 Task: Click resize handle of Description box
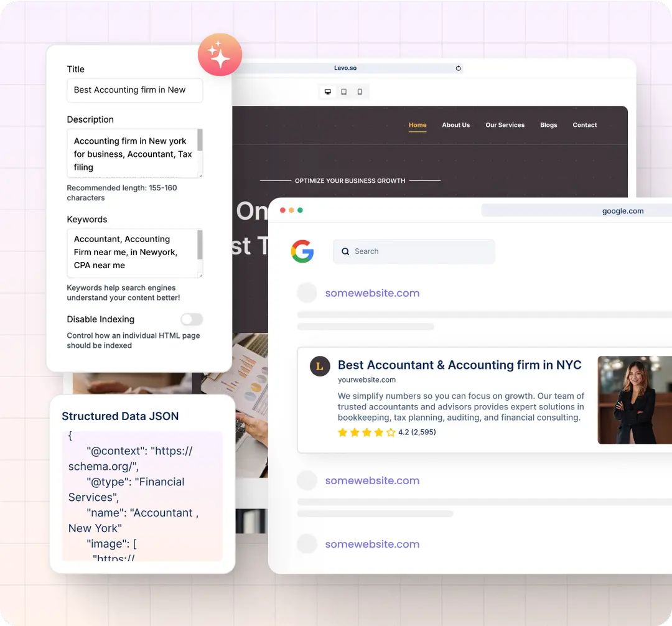point(200,175)
